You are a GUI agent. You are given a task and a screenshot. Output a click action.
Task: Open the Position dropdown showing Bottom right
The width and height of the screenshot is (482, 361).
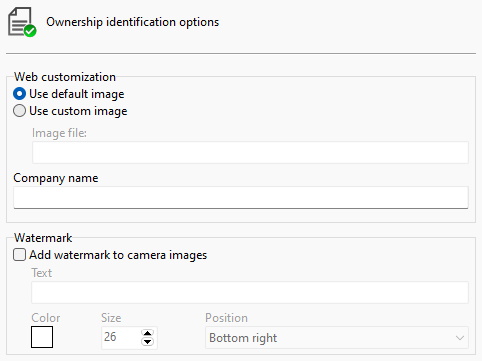tap(337, 338)
